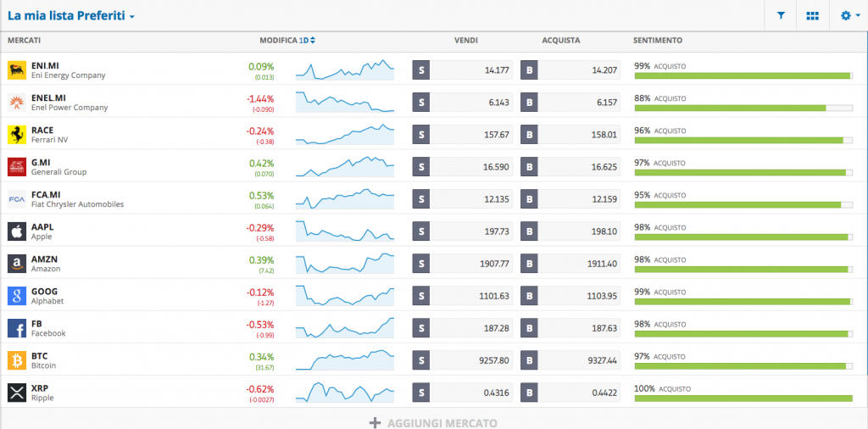Open the settings gear dropdown
Image resolution: width=868 pixels, height=429 pixels.
click(849, 16)
